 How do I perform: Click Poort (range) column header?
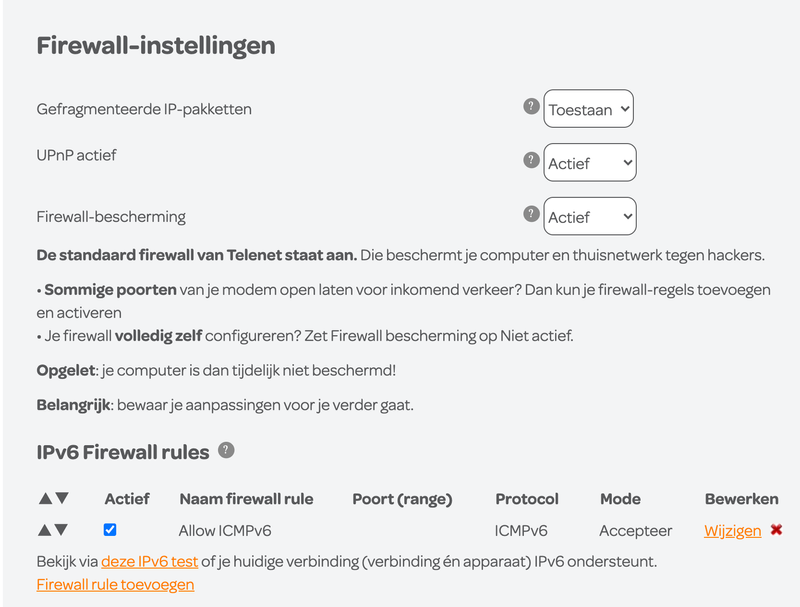tap(403, 499)
